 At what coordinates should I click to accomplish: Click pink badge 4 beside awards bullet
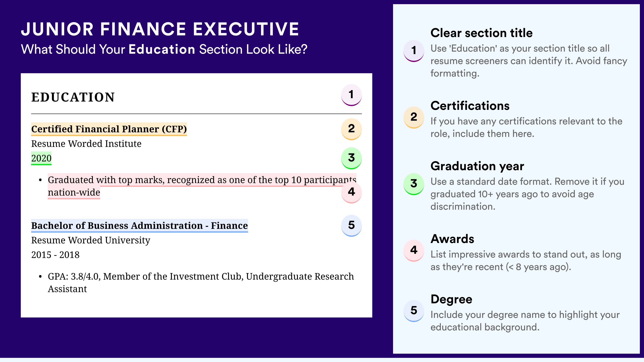351,192
